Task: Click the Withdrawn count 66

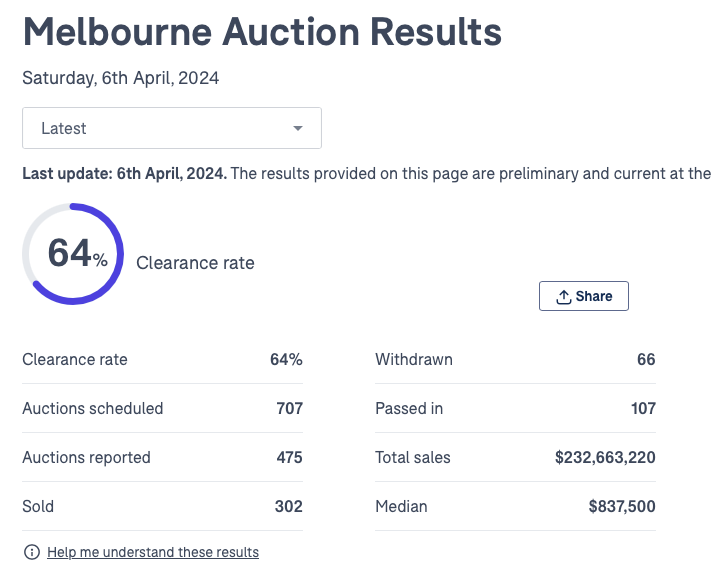Action: (x=646, y=359)
